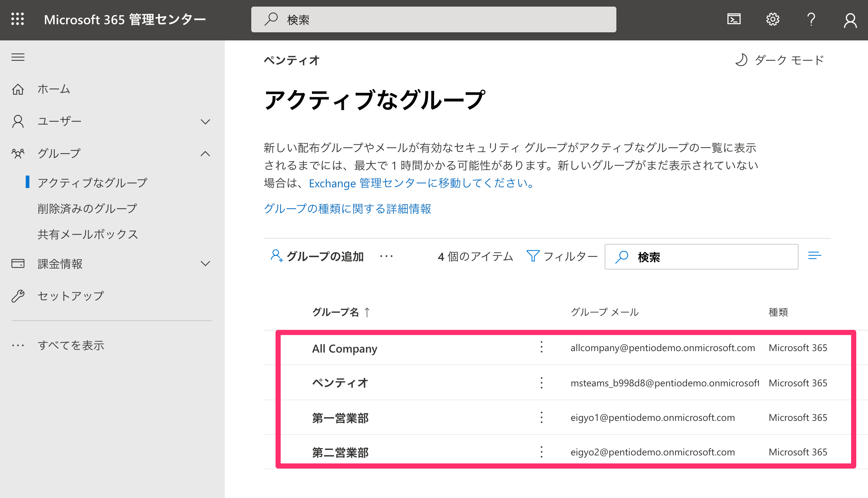The width and height of the screenshot is (868, 498).
Task: Click the グループ people icon in sidebar
Action: 18,153
